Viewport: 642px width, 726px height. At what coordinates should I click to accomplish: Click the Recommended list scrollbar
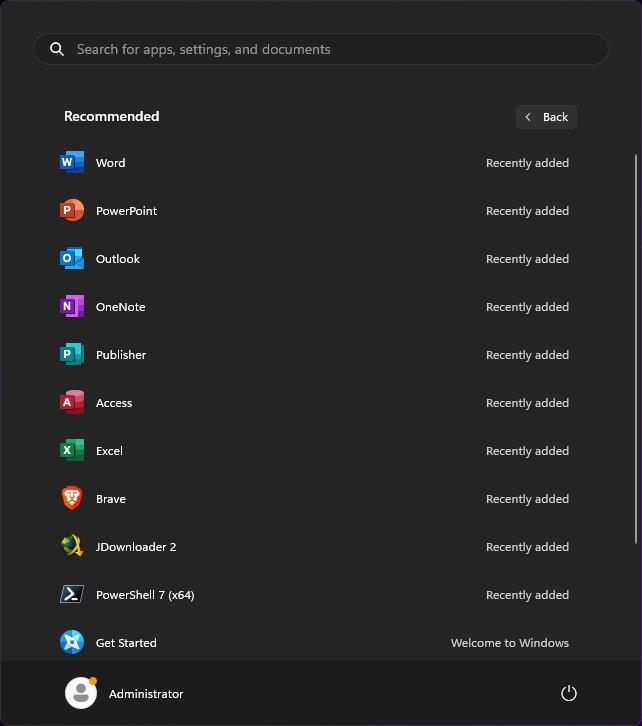tap(636, 349)
